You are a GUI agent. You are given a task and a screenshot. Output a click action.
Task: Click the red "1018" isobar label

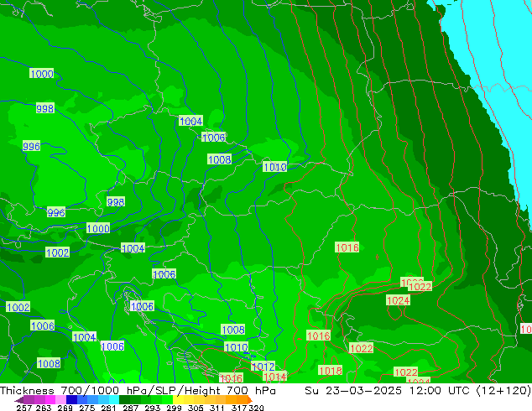point(330,371)
